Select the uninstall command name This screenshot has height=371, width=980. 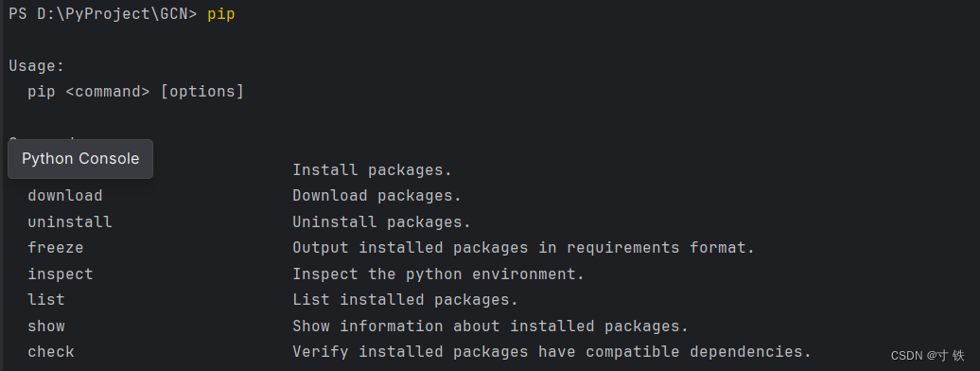pos(69,222)
